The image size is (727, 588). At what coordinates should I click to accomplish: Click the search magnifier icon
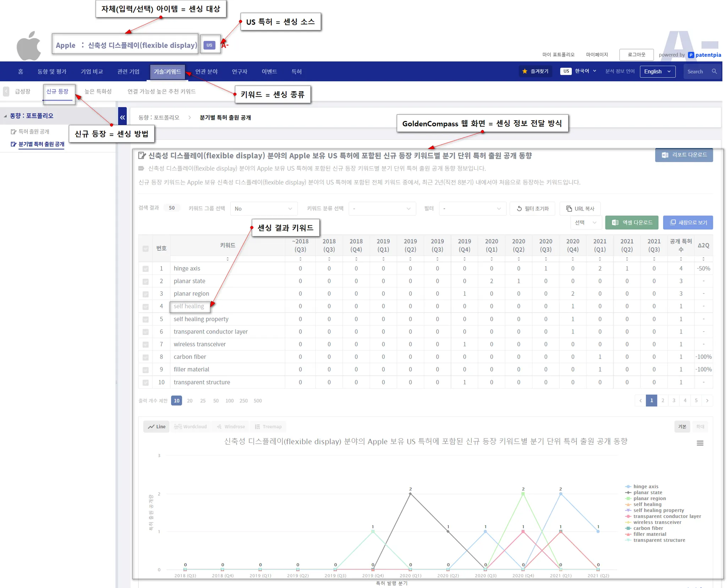[714, 71]
